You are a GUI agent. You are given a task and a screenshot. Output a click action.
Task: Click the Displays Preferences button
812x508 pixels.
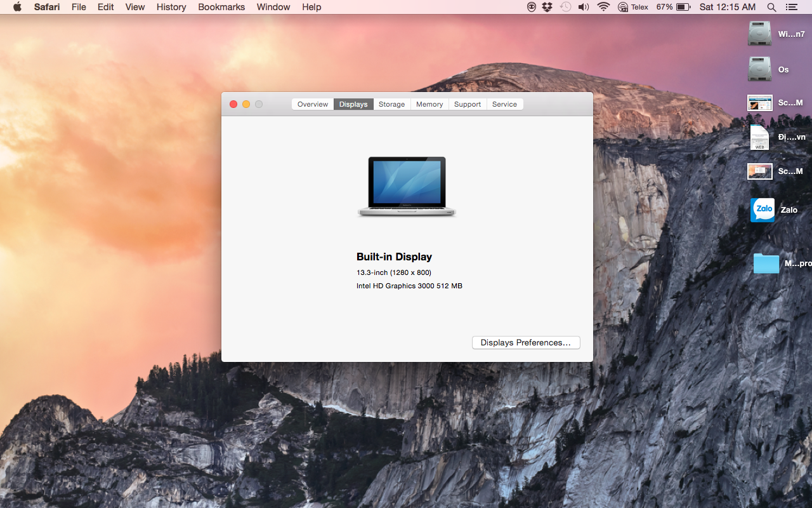[x=526, y=342]
